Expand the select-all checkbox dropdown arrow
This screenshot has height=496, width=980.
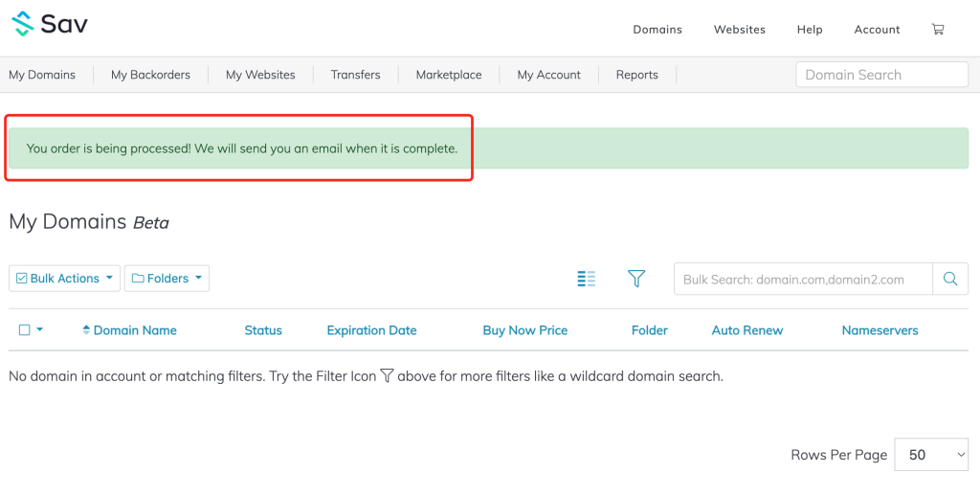pos(40,330)
